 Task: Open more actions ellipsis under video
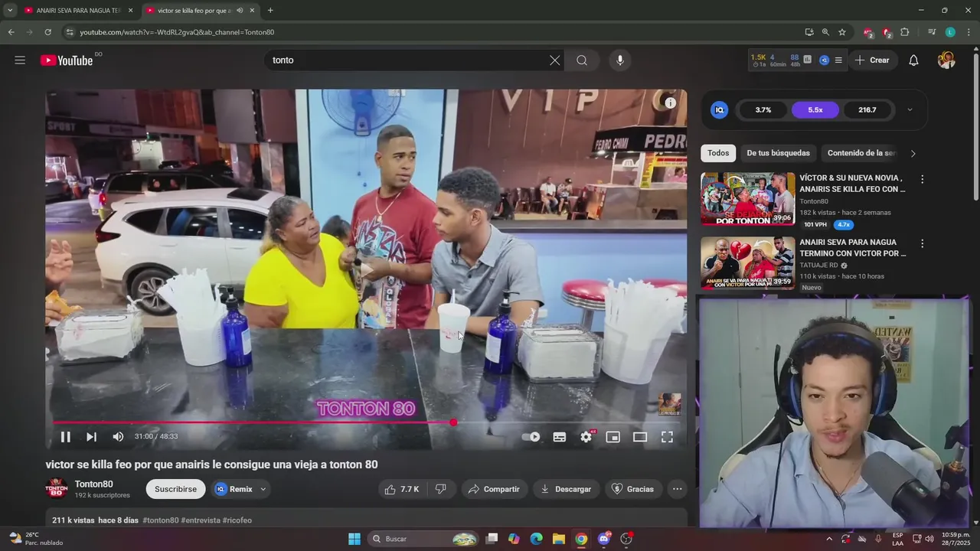[677, 489]
